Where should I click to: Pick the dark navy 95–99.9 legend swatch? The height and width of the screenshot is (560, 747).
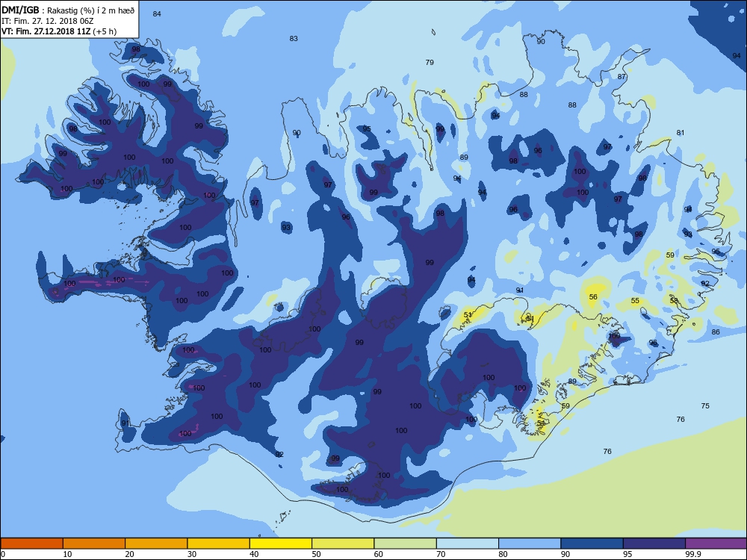pos(654,544)
